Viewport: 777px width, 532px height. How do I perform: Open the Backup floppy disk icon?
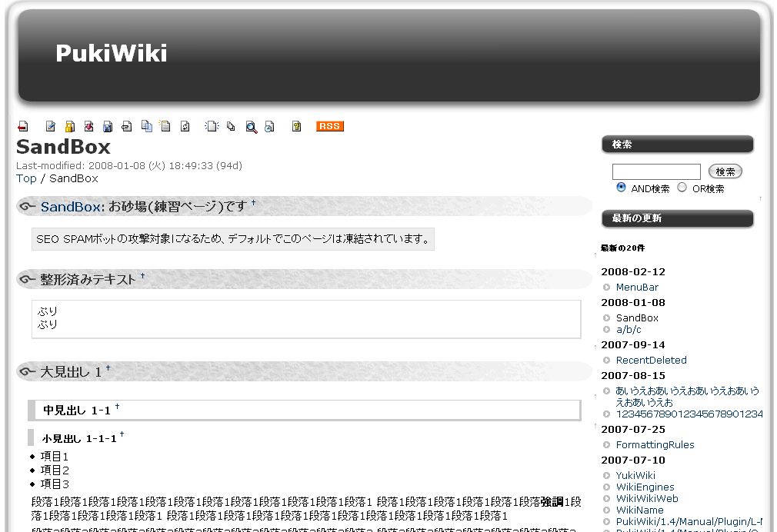point(108,127)
